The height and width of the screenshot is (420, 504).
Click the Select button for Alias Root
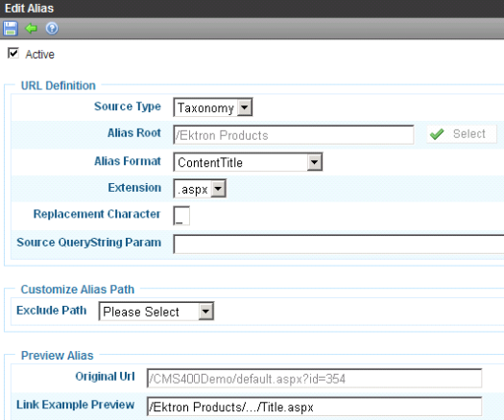(462, 134)
